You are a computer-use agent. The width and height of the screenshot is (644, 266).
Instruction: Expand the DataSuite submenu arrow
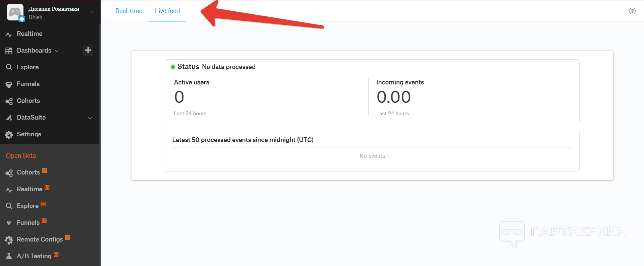click(90, 118)
